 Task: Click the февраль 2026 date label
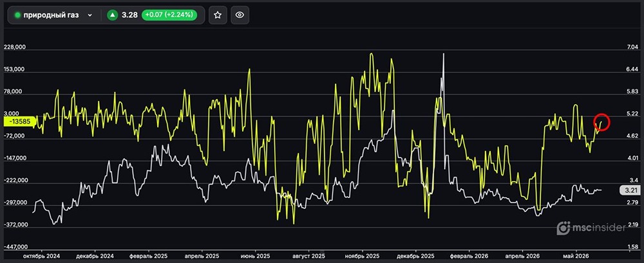(x=469, y=256)
